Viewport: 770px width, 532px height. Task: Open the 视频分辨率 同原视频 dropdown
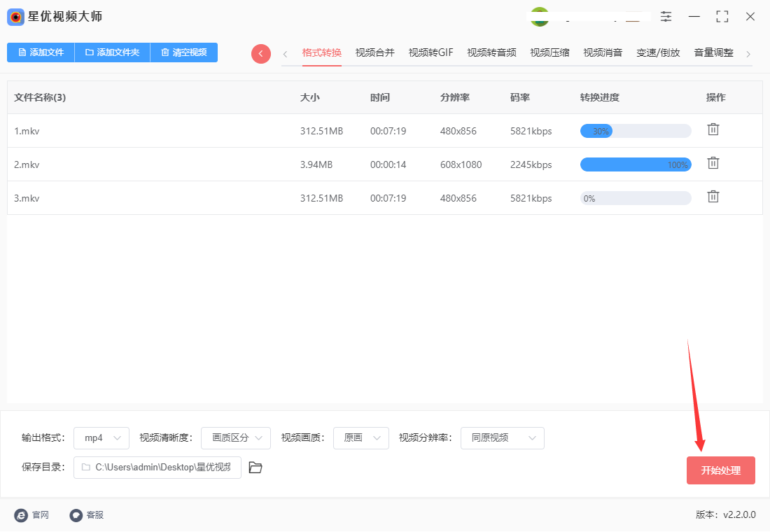pos(502,437)
